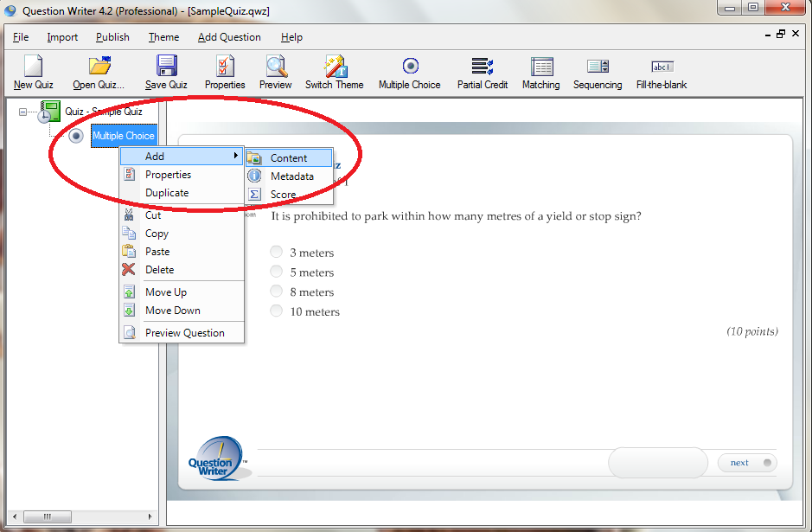This screenshot has width=812, height=532.
Task: Open quiz Properties from the toolbar
Action: 225,67
